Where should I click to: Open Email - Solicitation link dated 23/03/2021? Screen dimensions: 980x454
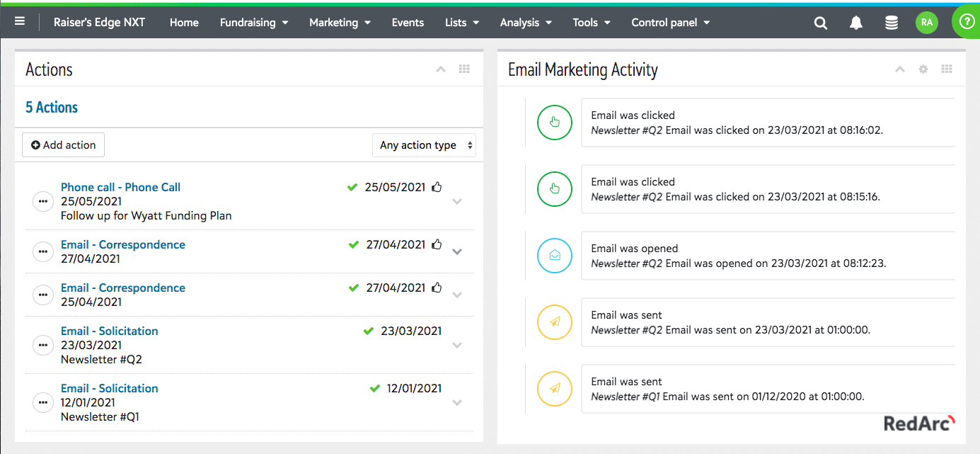pyautogui.click(x=110, y=331)
